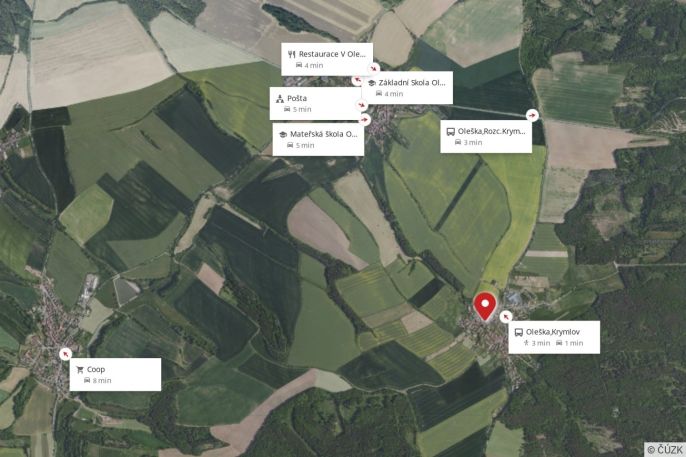The height and width of the screenshot is (457, 686).
Task: Click the bus icon in Oleška,Rozc.Krym label
Action: coord(450,132)
